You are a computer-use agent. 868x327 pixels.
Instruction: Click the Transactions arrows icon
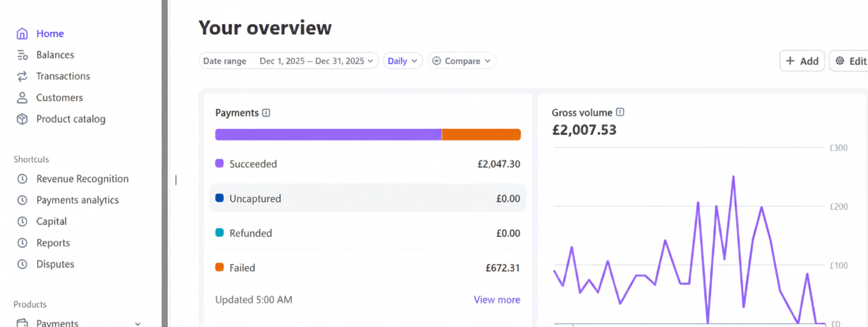pos(22,76)
